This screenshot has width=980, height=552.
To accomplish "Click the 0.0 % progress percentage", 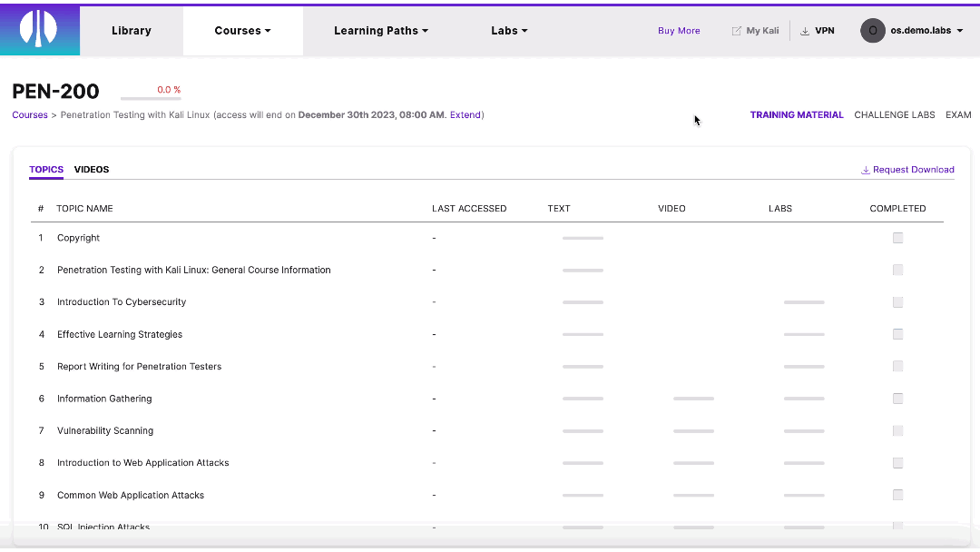I will (x=169, y=90).
